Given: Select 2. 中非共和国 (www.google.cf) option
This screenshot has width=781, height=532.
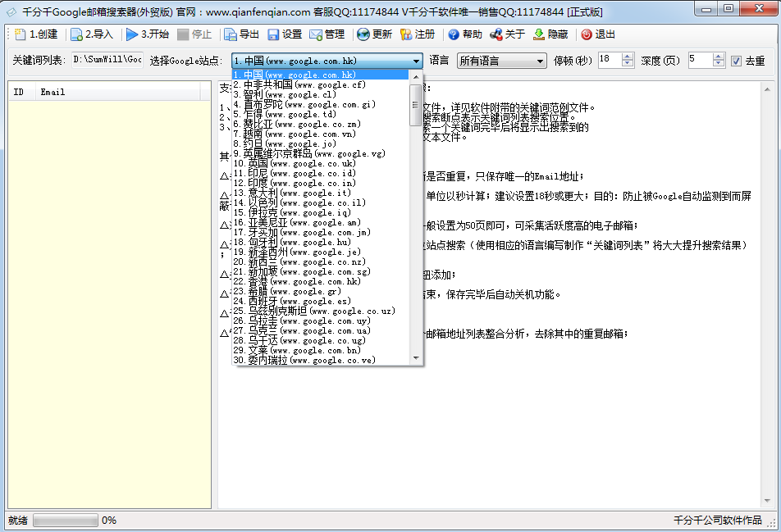Looking at the screenshot, I should pos(320,84).
